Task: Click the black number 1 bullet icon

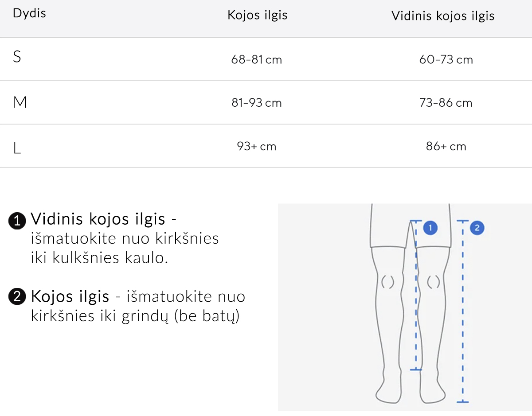Action: tap(17, 221)
